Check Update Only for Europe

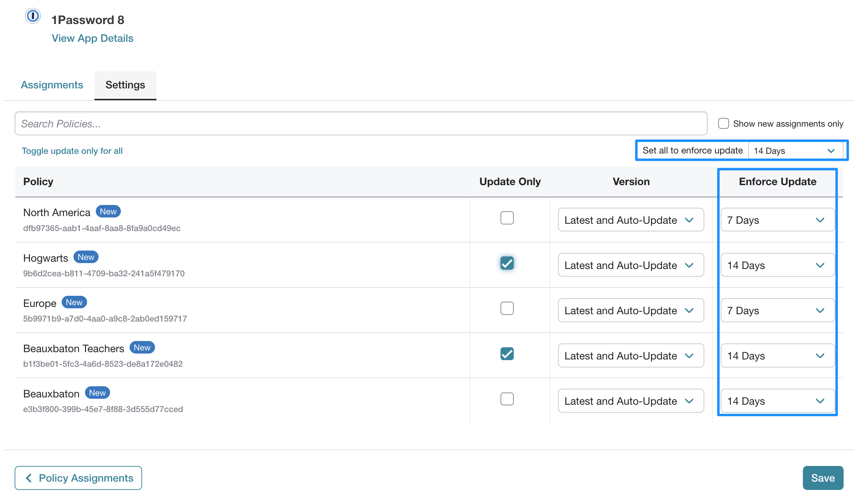click(x=507, y=309)
